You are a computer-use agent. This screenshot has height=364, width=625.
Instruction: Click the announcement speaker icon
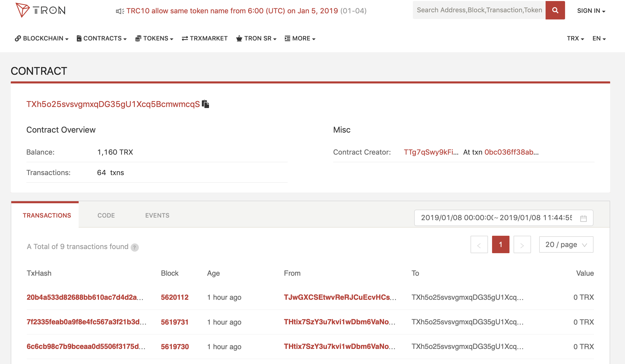point(120,11)
